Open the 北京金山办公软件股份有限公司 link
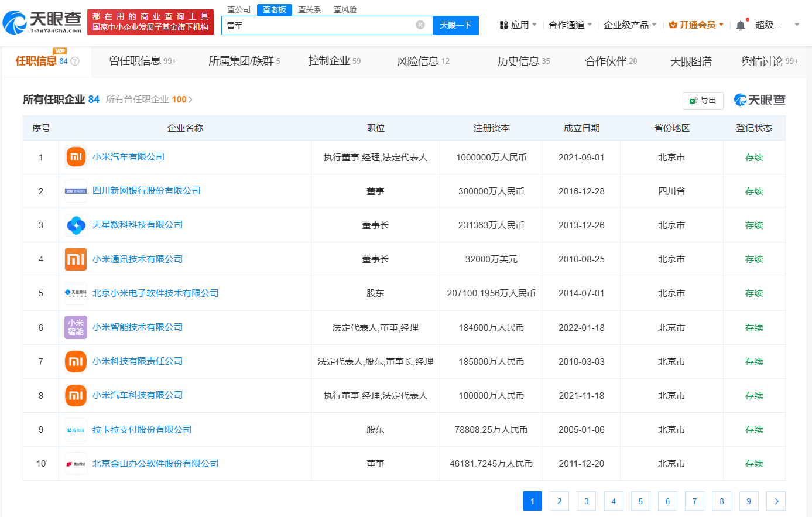Viewport: 812px width, 517px height. (x=155, y=464)
